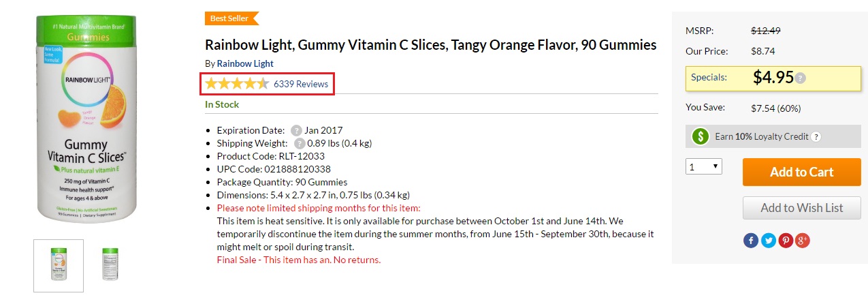868x302 pixels.
Task: Open the Rainbow Light brand link
Action: tap(245, 63)
